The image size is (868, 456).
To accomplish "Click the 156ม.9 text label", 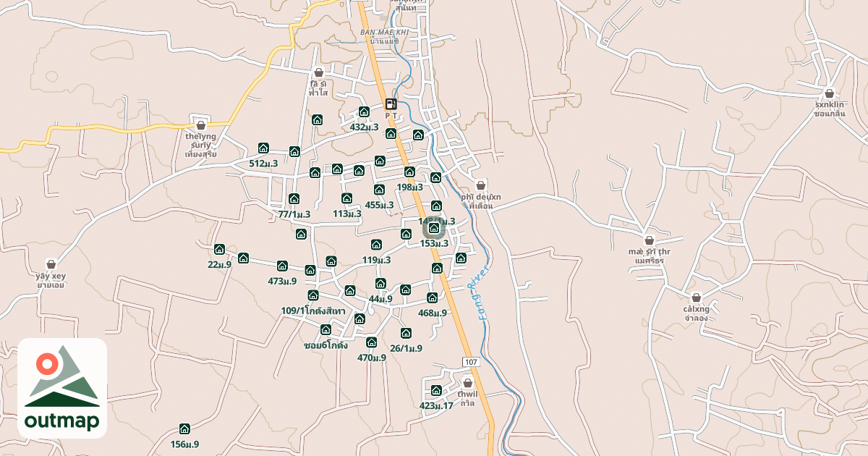I will (184, 444).
